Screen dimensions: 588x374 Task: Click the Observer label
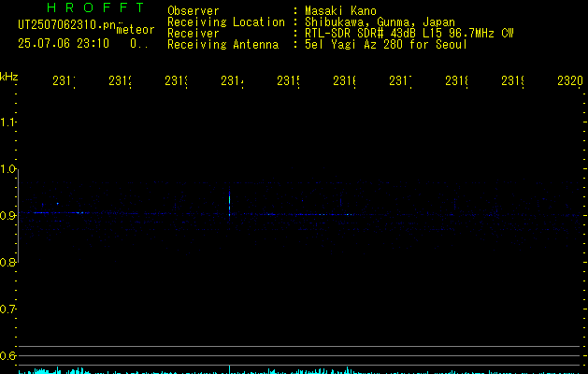coord(194,10)
